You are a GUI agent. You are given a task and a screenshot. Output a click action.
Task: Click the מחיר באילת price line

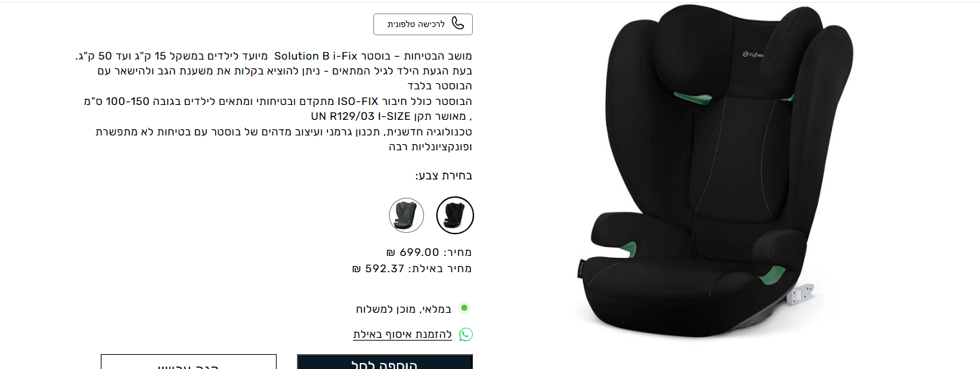(x=412, y=269)
